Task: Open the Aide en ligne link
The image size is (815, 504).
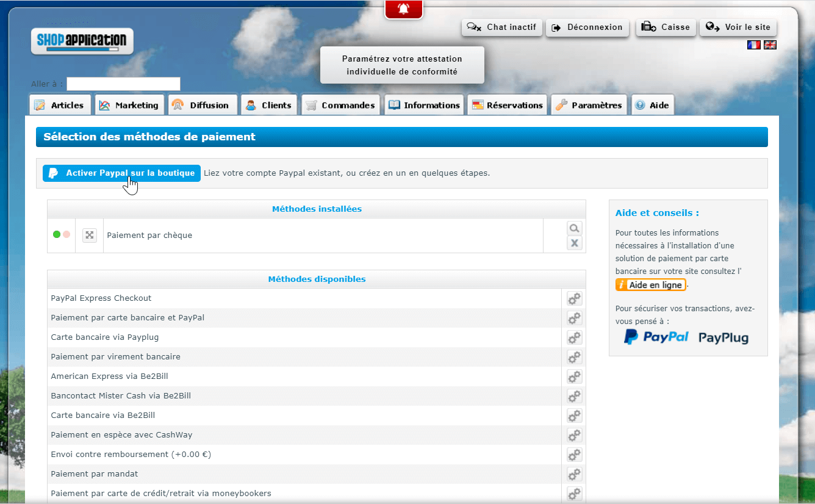Action: coord(650,285)
